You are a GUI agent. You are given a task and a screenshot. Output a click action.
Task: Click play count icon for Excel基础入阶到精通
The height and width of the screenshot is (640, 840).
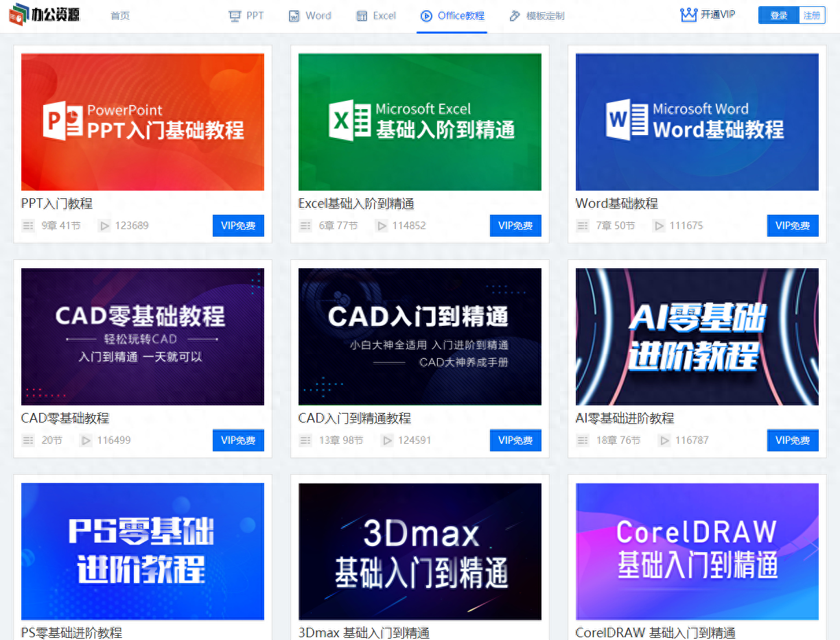382,225
